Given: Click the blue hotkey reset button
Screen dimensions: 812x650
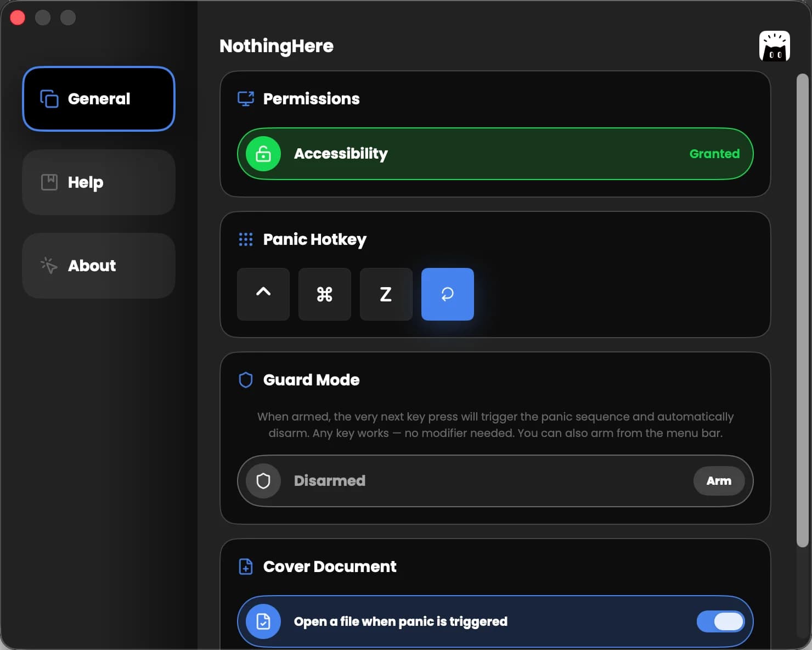Looking at the screenshot, I should 447,294.
